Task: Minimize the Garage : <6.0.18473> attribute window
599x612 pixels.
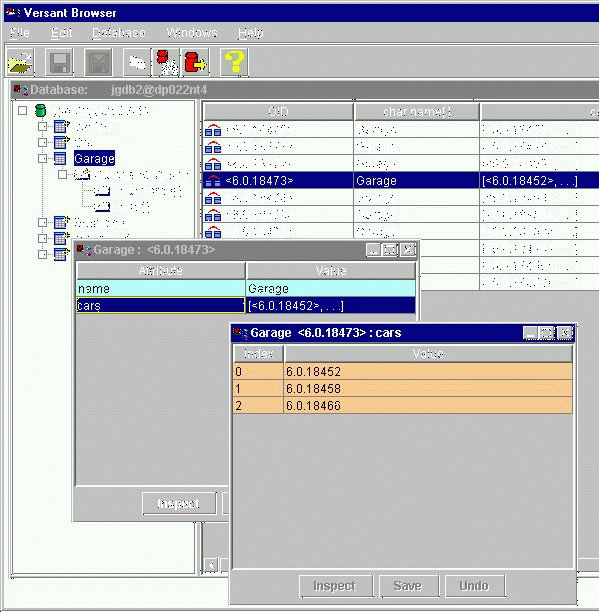Action: click(373, 249)
